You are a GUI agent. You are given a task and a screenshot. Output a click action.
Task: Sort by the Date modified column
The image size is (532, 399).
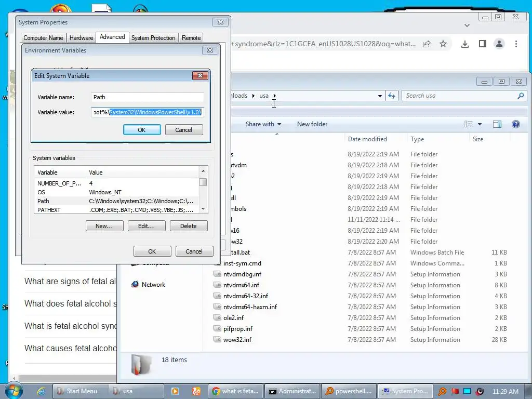(367, 139)
